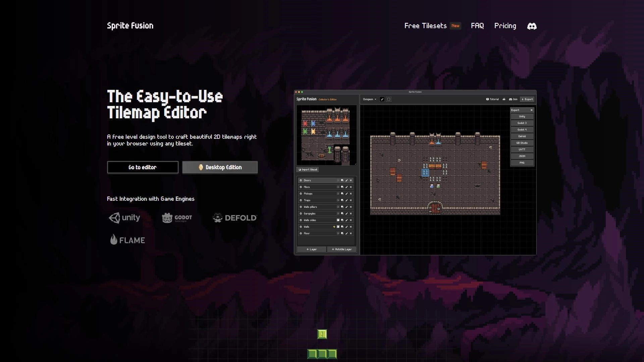Open the Export dropdown button
The height and width of the screenshot is (362, 644).
coord(527,99)
